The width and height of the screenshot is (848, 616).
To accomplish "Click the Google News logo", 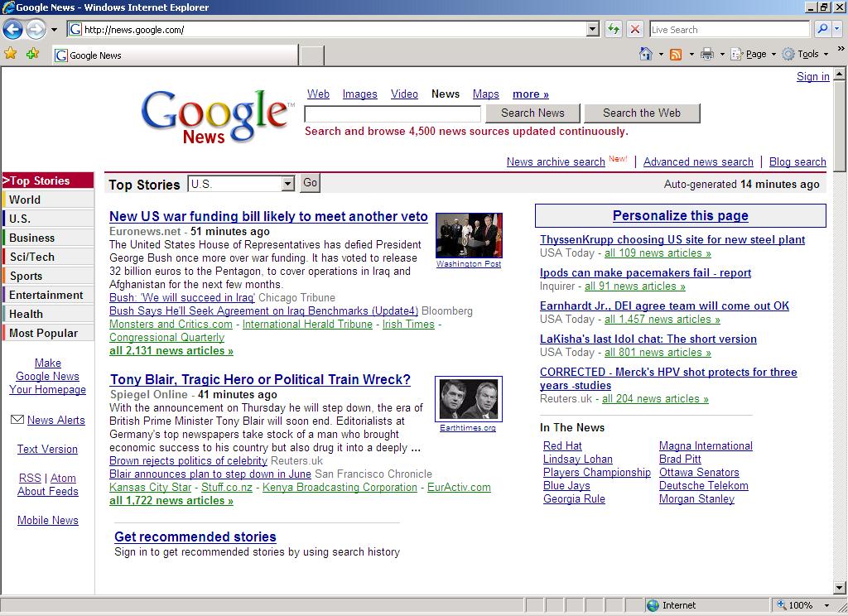I will 218,116.
